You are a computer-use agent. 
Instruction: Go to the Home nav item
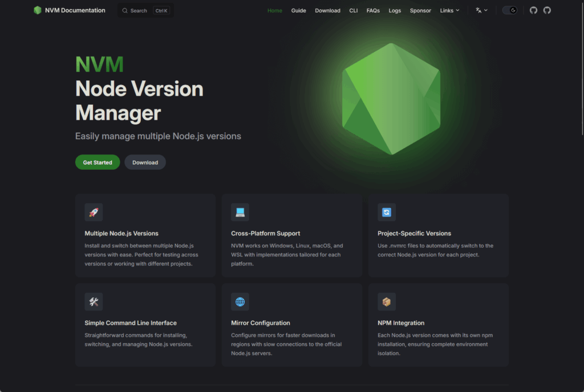274,10
